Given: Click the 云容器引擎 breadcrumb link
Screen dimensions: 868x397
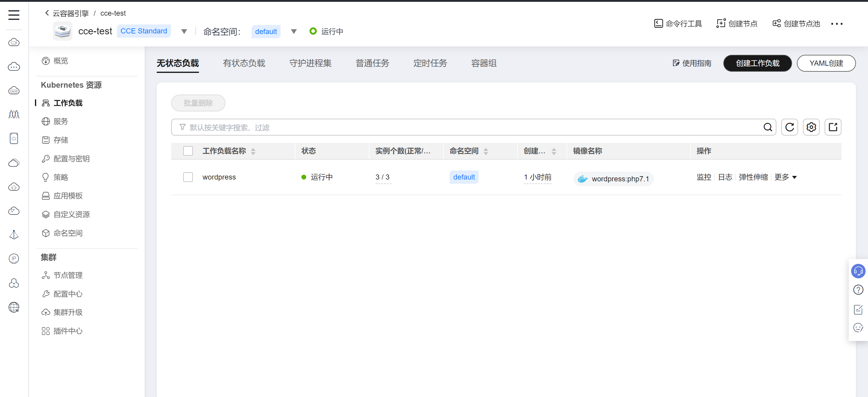Looking at the screenshot, I should [x=71, y=13].
